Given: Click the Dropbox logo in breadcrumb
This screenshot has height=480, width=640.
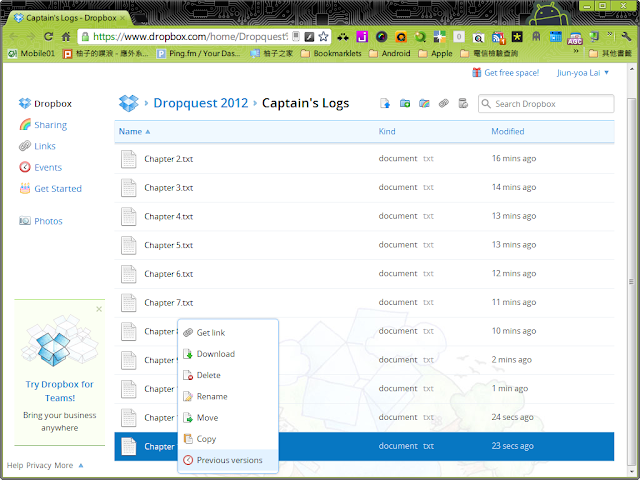Looking at the screenshot, I should [129, 103].
